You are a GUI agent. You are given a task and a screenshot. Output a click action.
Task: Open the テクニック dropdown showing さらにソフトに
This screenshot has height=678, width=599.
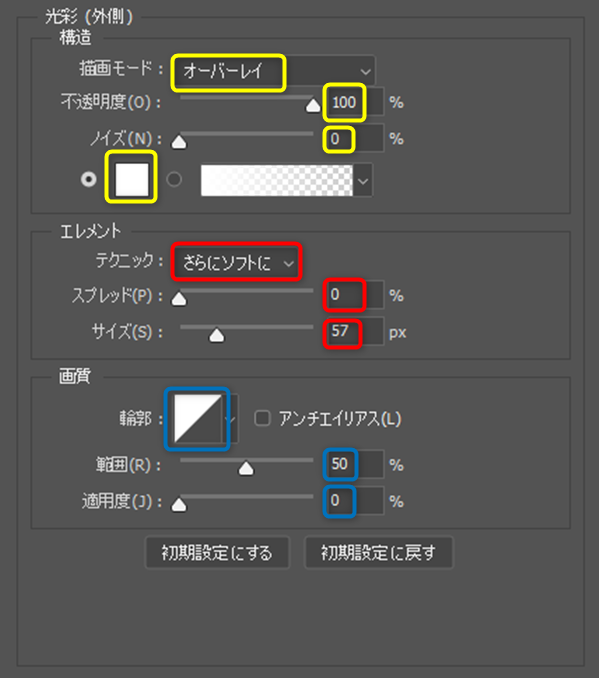click(237, 262)
